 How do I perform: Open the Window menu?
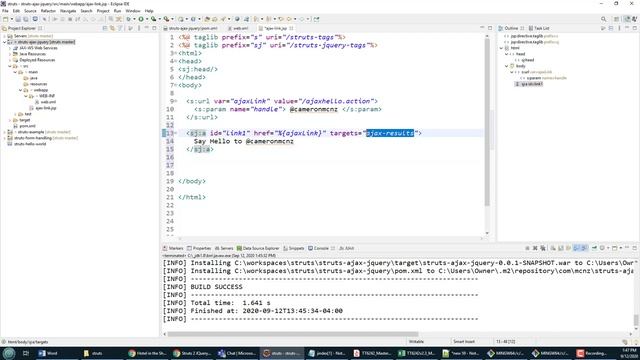tap(133, 11)
